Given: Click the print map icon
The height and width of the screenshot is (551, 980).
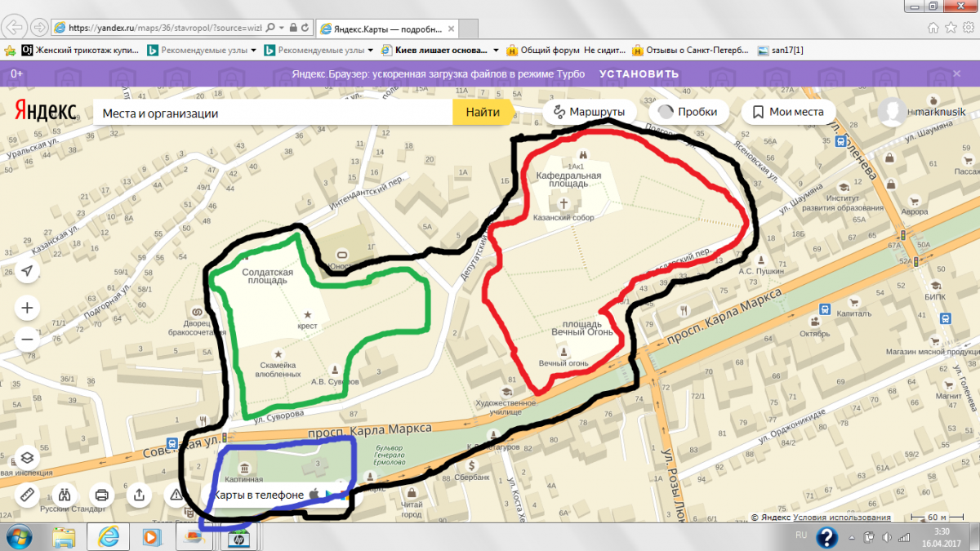Looking at the screenshot, I should coord(102,494).
